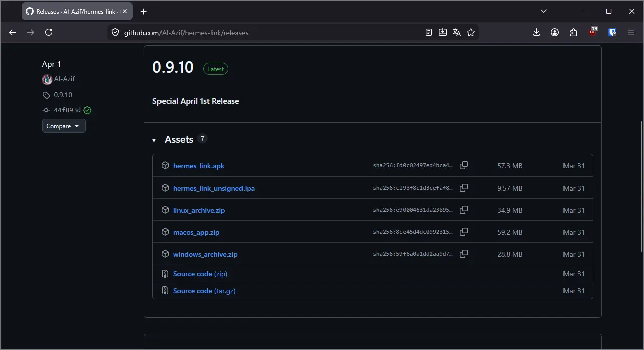Image resolution: width=644 pixels, height=350 pixels.
Task: Click the Apr 1 date in the sidebar
Action: point(51,64)
